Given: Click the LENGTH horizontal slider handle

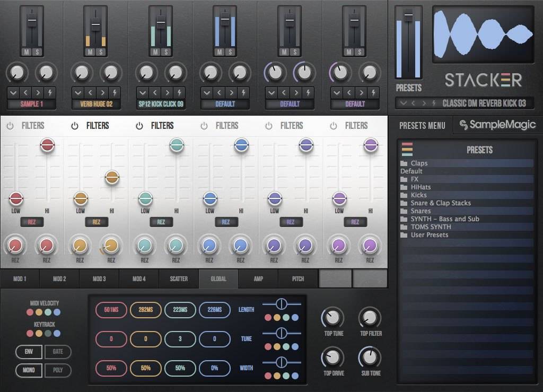Looking at the screenshot, I should pos(282,303).
